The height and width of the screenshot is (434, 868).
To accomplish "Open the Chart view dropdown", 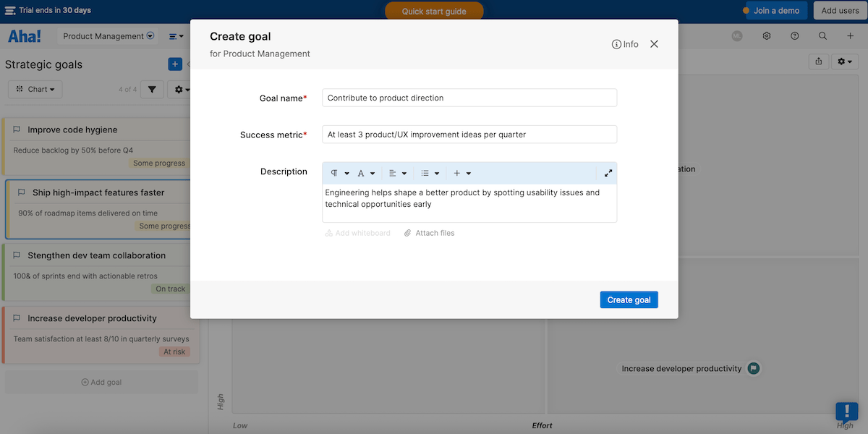I will coord(35,90).
